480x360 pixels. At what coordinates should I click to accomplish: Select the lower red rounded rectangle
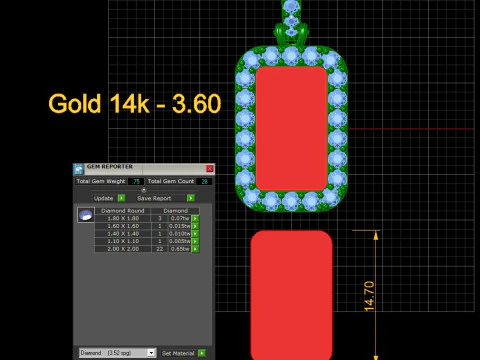[x=291, y=295]
